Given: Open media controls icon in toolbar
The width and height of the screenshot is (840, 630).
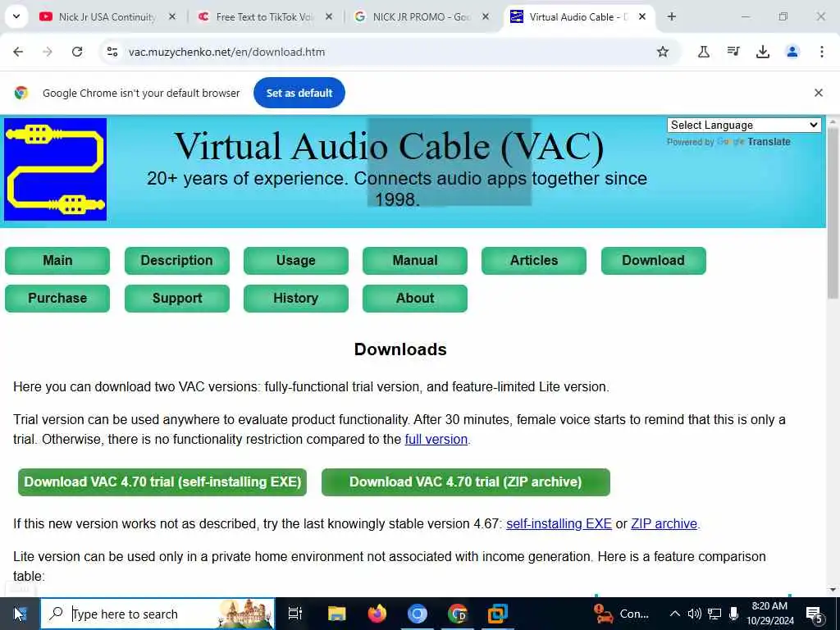Looking at the screenshot, I should tap(733, 52).
